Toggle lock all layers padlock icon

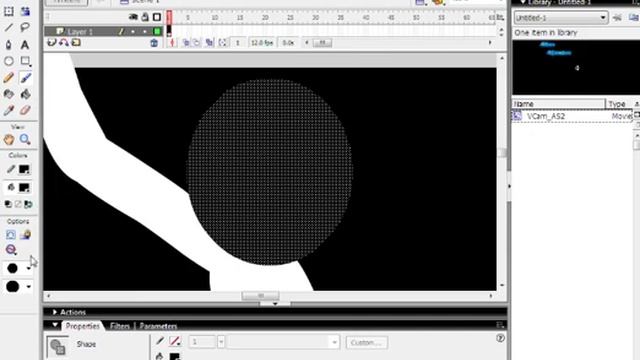tap(145, 17)
